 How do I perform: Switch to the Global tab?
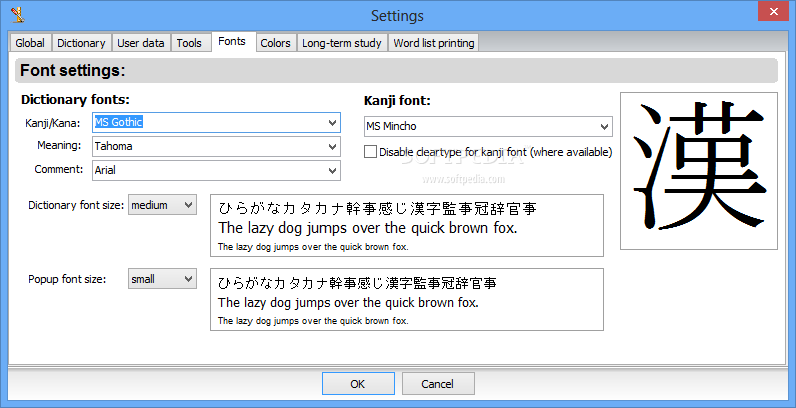point(30,43)
